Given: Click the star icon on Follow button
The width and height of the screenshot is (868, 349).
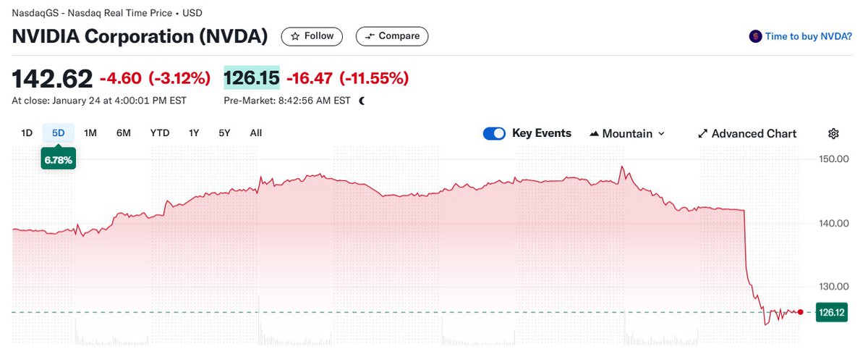Looking at the screenshot, I should pyautogui.click(x=294, y=36).
